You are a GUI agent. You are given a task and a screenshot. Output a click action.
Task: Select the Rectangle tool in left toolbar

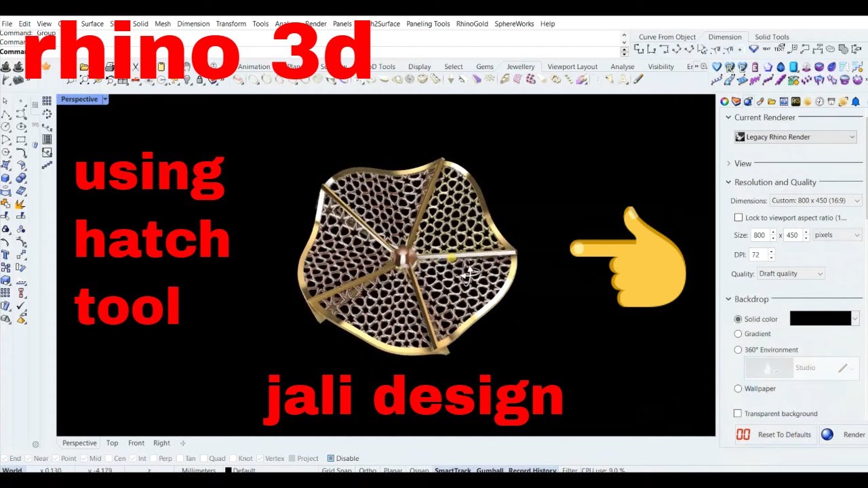pos(21,139)
